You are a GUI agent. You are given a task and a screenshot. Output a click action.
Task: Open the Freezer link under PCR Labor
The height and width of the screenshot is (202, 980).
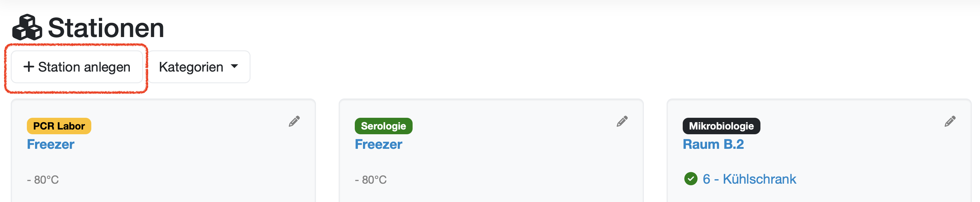point(51,144)
